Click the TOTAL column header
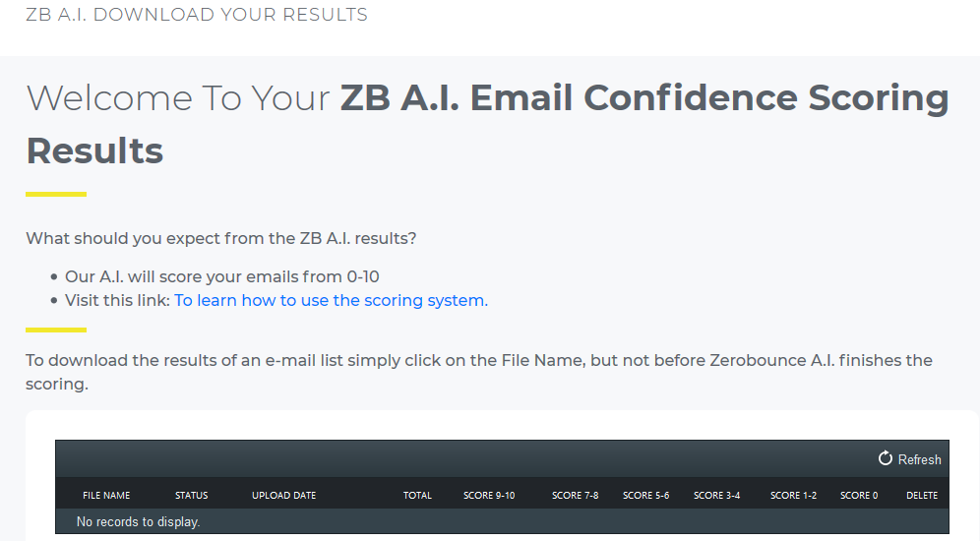This screenshot has width=980, height=541. [x=417, y=496]
